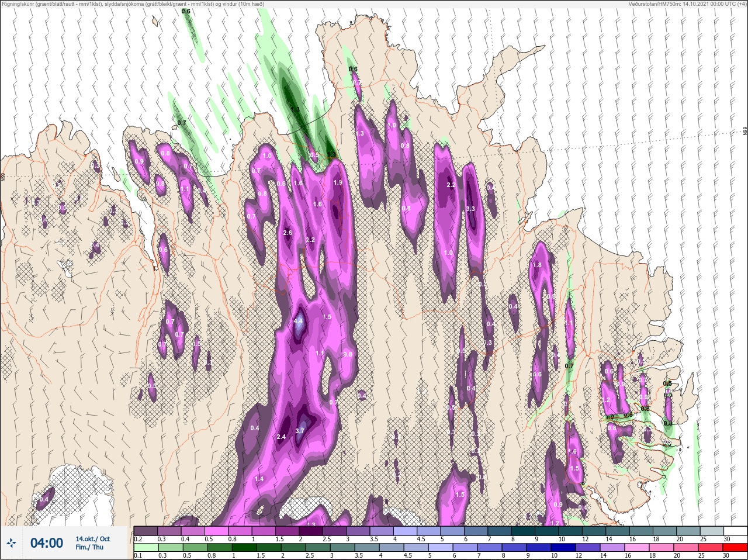Image resolution: width=748 pixels, height=560 pixels.
Task: Click the 04:00 forecast time display
Action: tap(47, 543)
